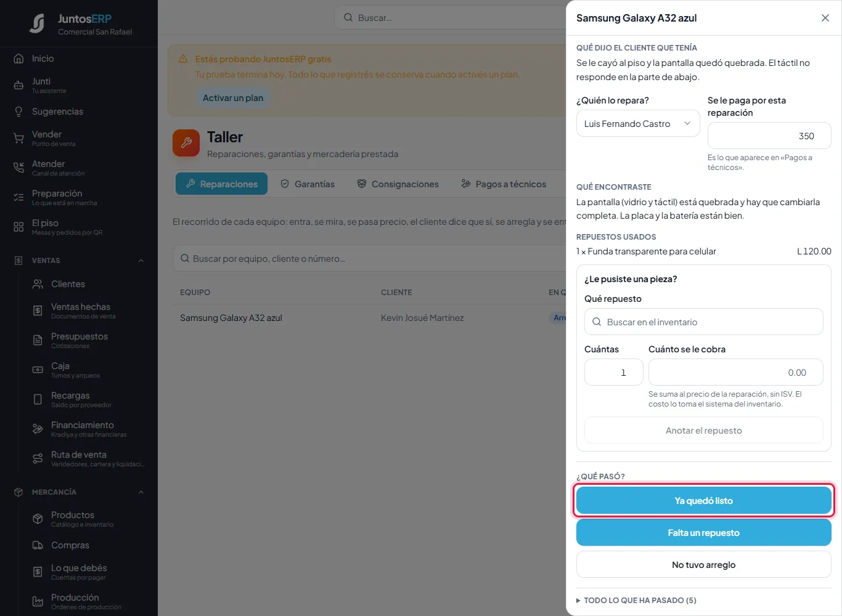The height and width of the screenshot is (616, 842).
Task: Collapse the VENTAS sidebar section
Action: 141,261
